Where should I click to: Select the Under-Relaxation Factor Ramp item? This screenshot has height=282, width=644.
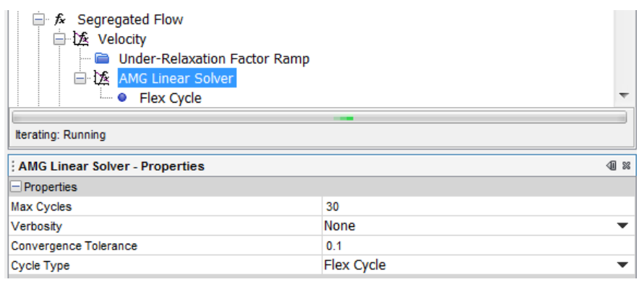214,59
